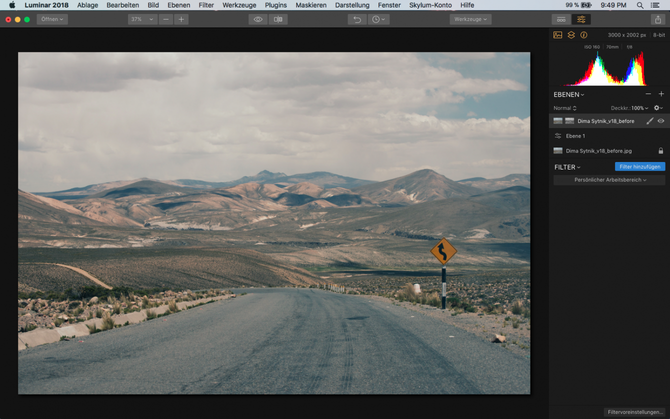Screen dimensions: 670x419
Task: Change the Normal blend mode
Action: click(x=565, y=108)
